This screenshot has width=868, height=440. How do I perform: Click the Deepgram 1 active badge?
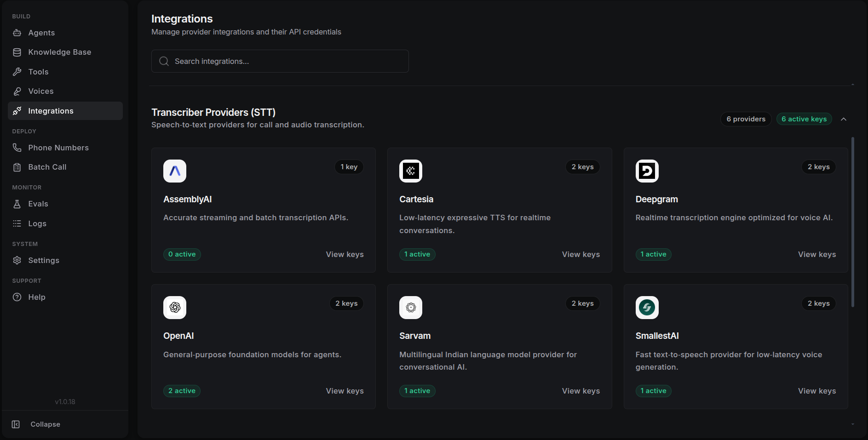coord(654,254)
